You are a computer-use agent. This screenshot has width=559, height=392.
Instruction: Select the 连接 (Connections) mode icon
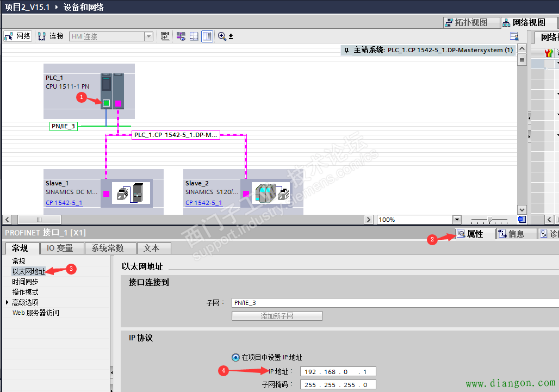(x=41, y=36)
